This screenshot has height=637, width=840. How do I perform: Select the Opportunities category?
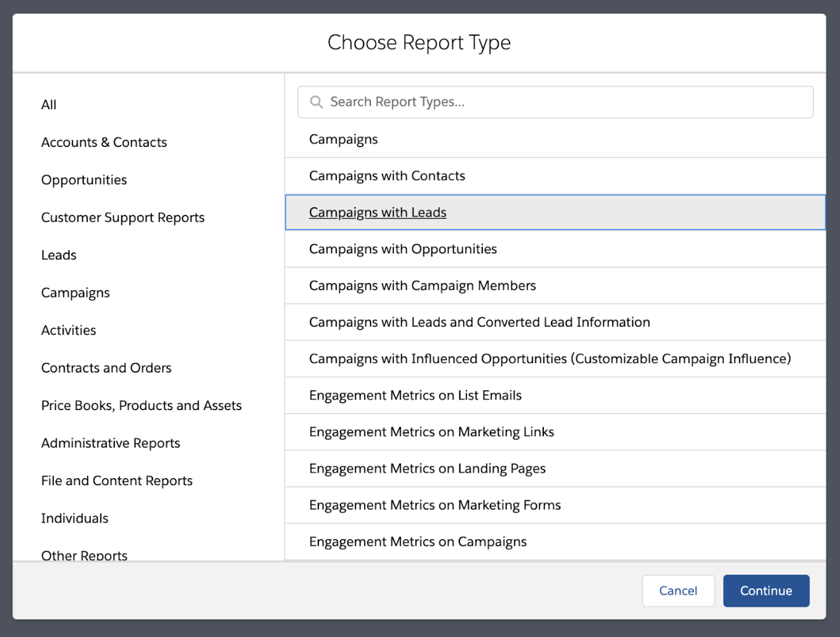84,180
